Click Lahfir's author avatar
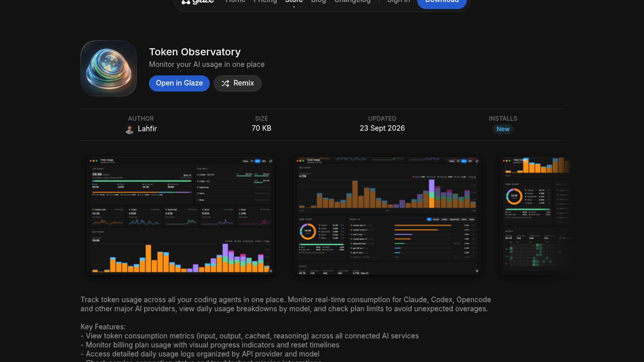The width and height of the screenshot is (644, 362). point(129,129)
